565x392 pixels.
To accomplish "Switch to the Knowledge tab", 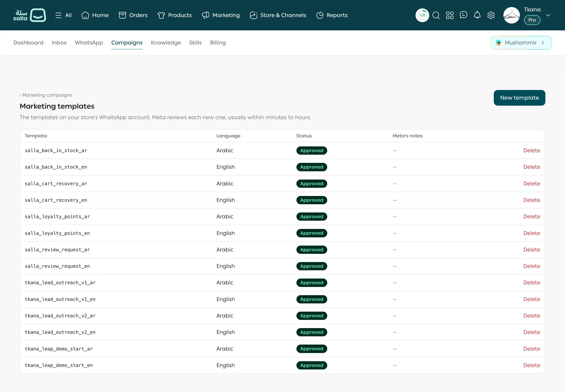I will [166, 43].
